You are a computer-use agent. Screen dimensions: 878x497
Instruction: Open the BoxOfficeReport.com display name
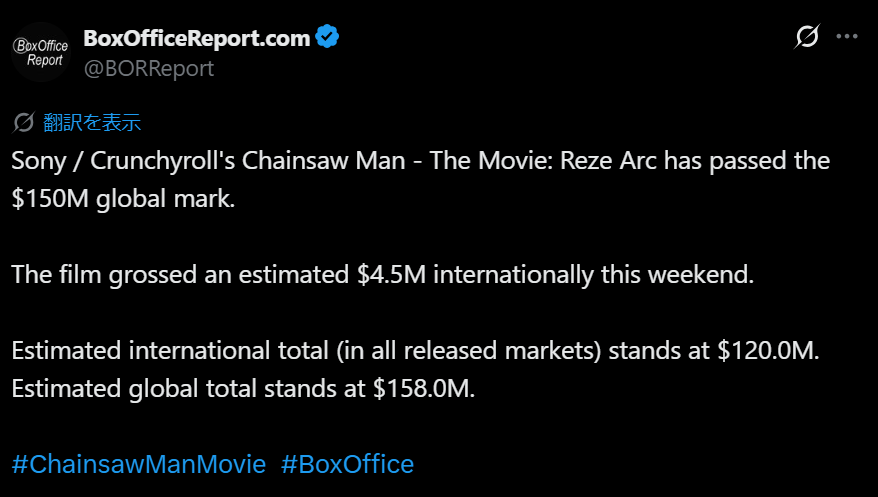pyautogui.click(x=197, y=38)
